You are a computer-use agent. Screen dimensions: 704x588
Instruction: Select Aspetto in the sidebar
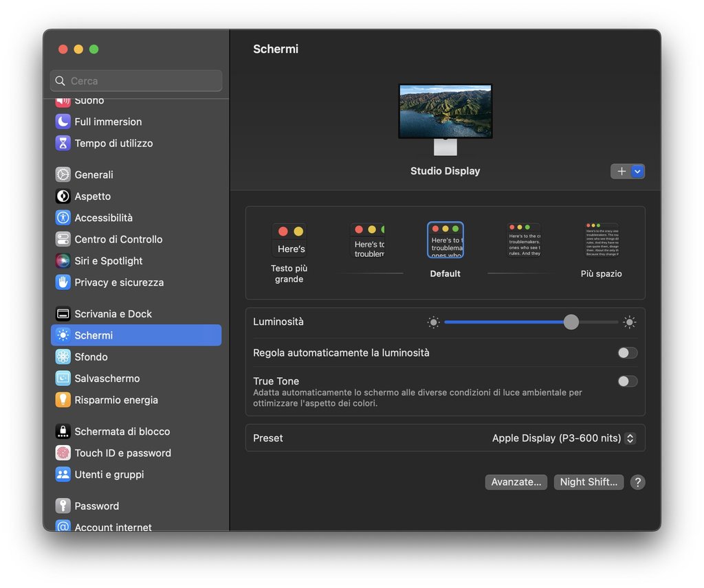tap(136, 196)
